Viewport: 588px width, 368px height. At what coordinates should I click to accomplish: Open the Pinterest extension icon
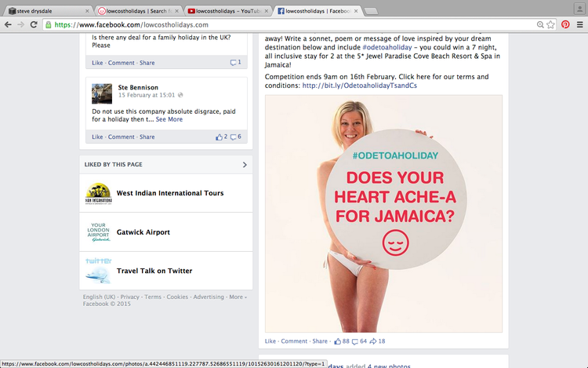tap(565, 25)
